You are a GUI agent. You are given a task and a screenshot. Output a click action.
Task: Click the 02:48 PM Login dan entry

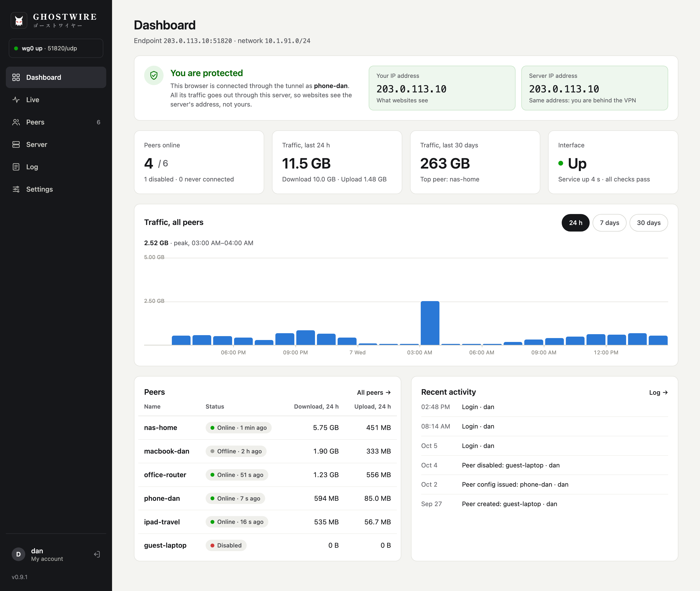[544, 407]
